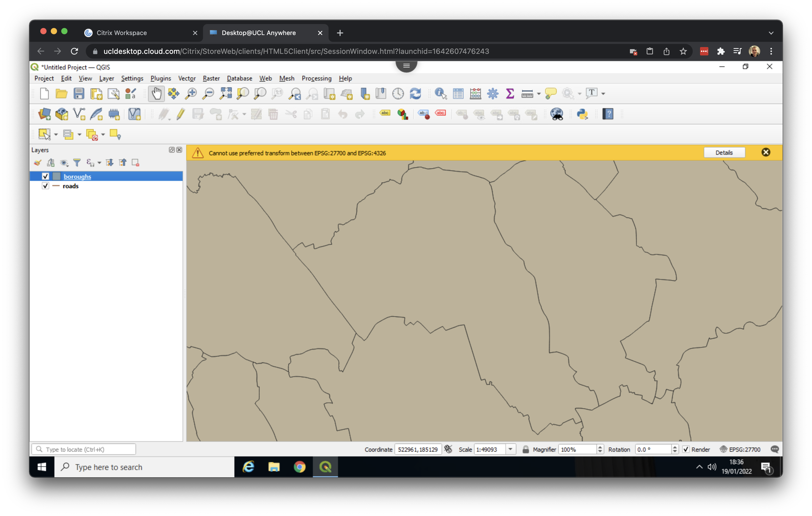Viewport: 812px width, 516px height.
Task: Click the Zoom In magnifier tool
Action: click(191, 93)
